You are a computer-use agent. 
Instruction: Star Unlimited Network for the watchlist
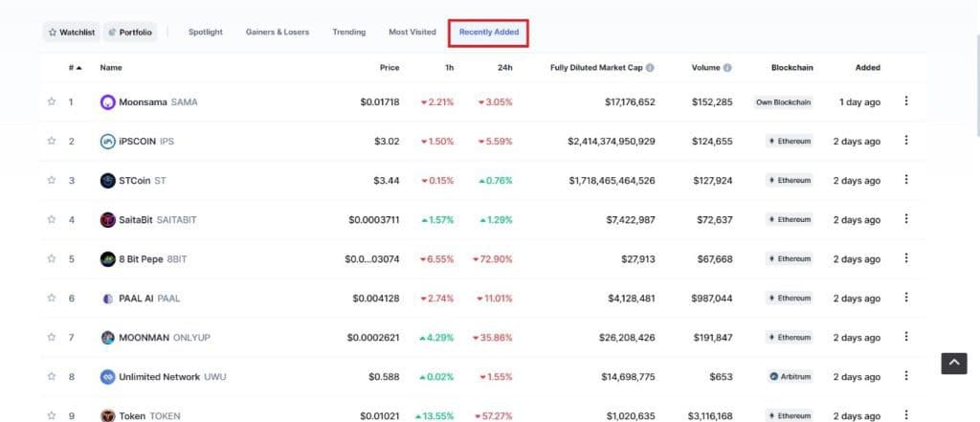point(52,376)
